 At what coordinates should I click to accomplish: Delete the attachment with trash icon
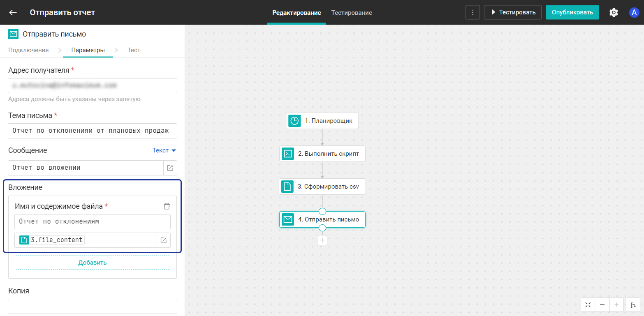(x=167, y=206)
